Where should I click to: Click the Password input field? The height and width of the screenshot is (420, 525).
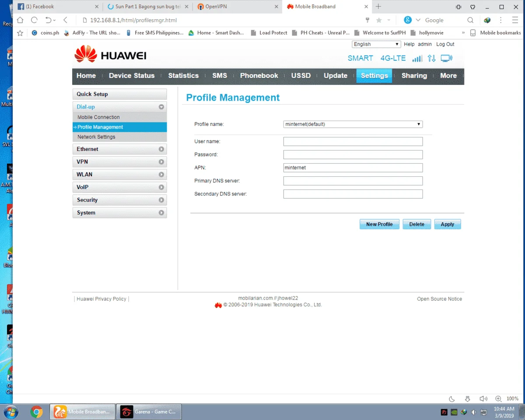pos(353,154)
